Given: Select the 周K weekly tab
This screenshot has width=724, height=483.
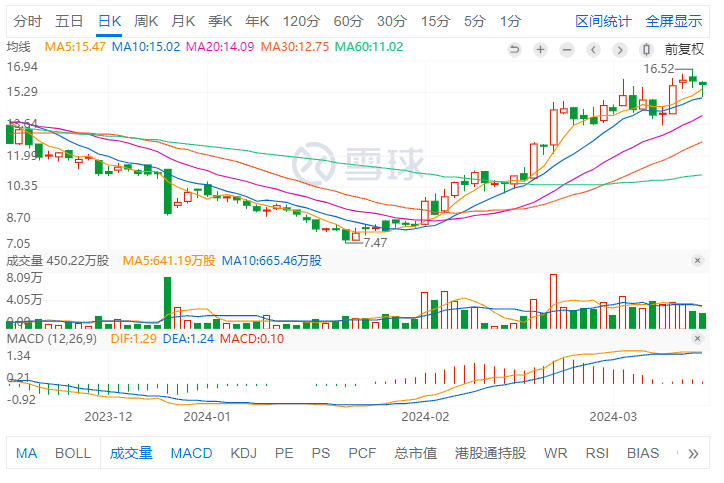Looking at the screenshot, I should tap(147, 20).
